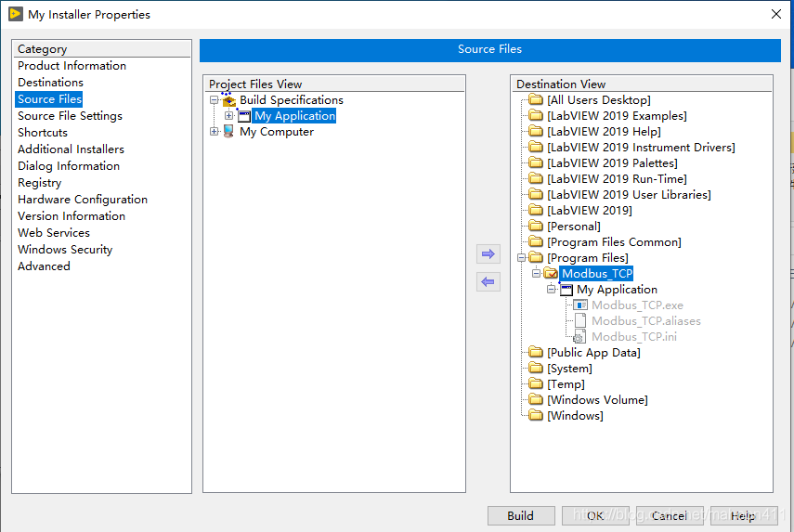Viewport: 794px width, 532px height.
Task: Open Help for installer properties
Action: pos(743,516)
